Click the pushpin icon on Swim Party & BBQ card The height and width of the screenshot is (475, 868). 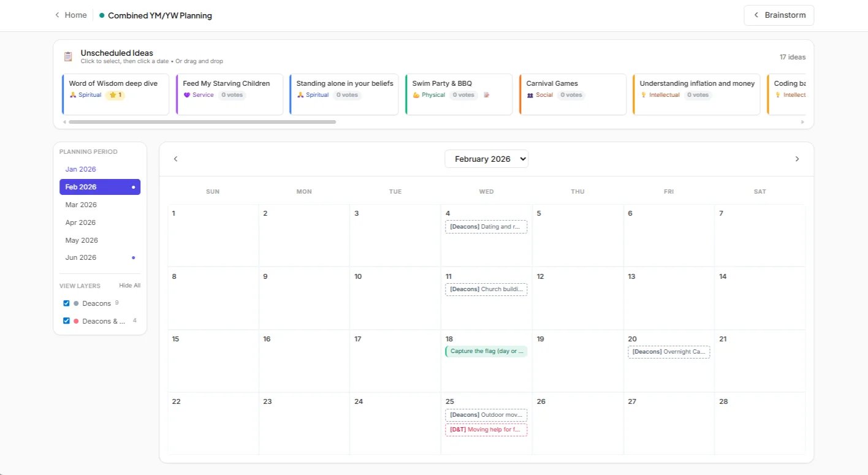[x=487, y=95]
